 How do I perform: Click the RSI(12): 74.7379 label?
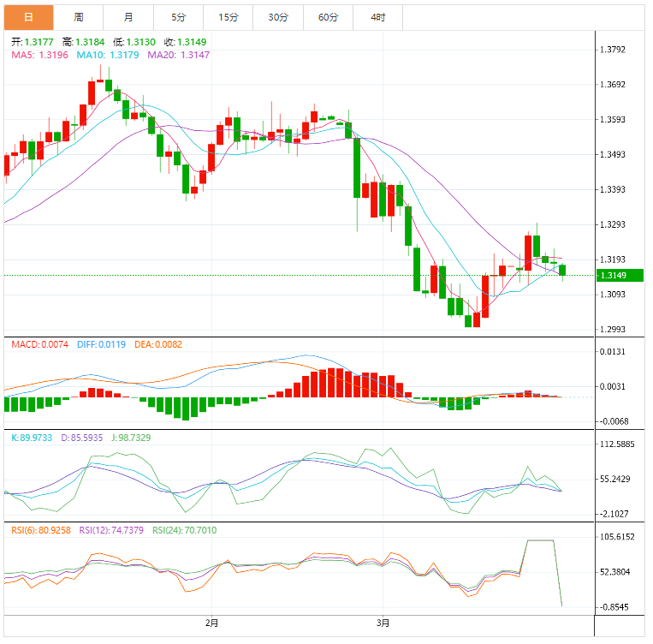(111, 531)
